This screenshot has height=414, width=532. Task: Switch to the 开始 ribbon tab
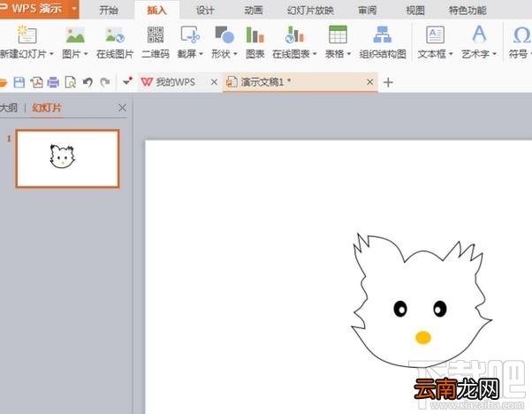coord(109,11)
